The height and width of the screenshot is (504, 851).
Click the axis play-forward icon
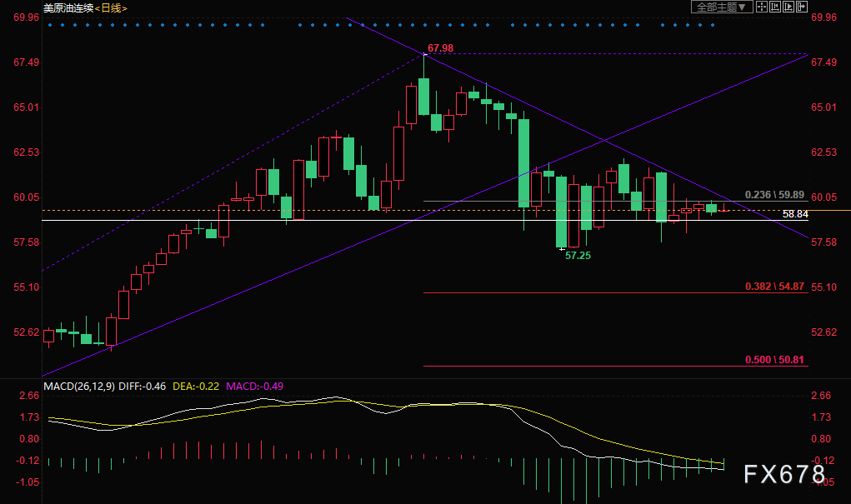788,7
